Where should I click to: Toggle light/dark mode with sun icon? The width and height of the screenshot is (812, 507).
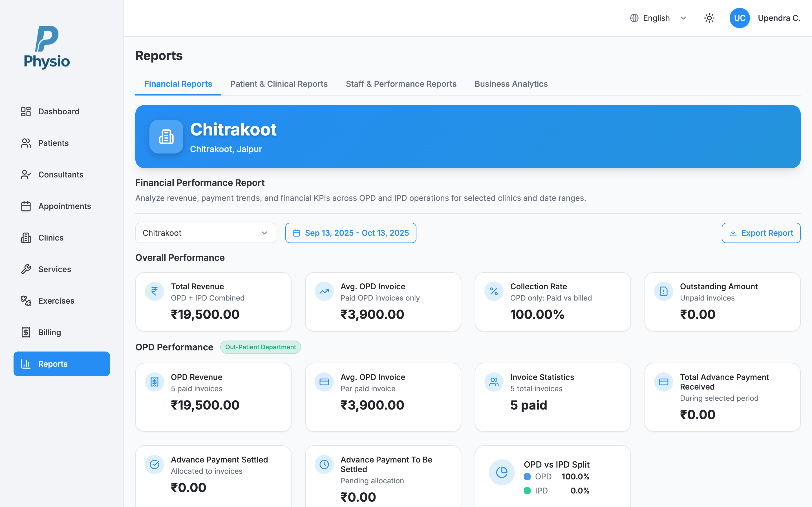point(709,18)
